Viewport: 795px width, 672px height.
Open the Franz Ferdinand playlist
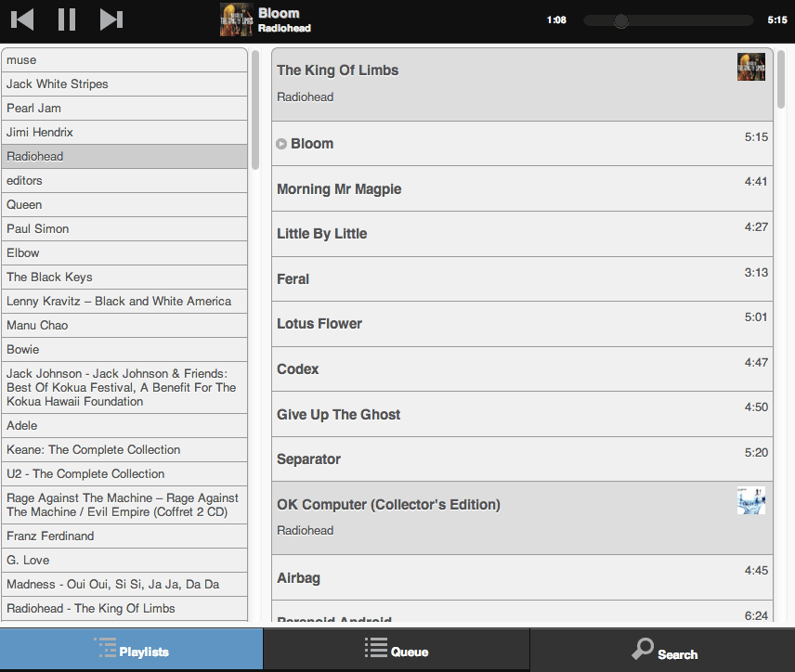pyautogui.click(x=124, y=536)
